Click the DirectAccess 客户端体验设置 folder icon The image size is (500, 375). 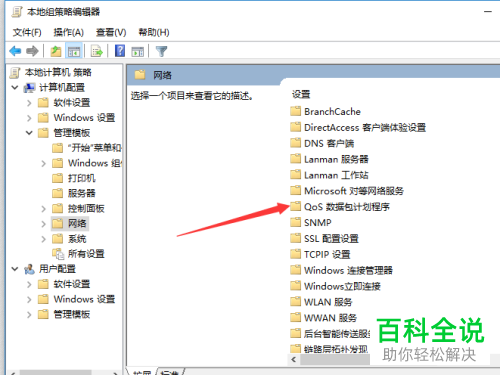click(x=295, y=127)
